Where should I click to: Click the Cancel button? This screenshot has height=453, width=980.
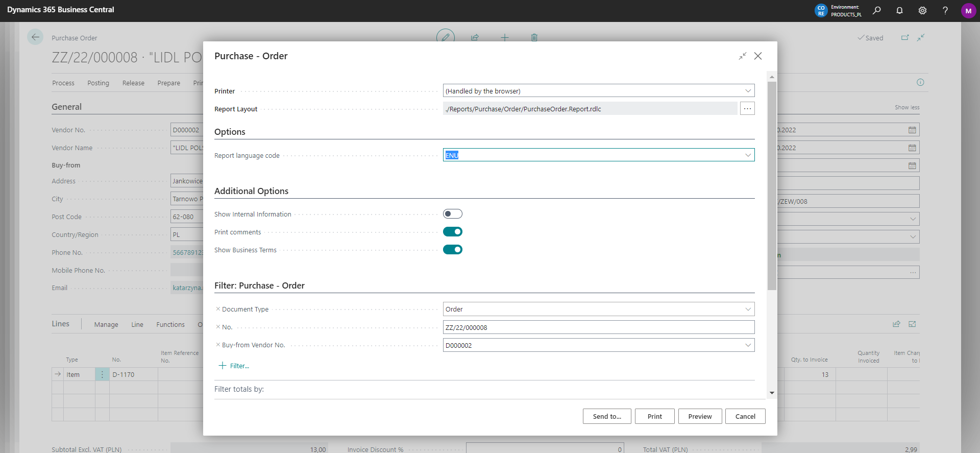point(745,416)
